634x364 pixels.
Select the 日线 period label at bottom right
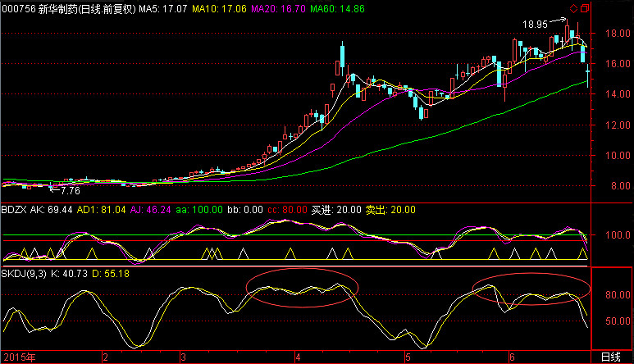(610, 357)
